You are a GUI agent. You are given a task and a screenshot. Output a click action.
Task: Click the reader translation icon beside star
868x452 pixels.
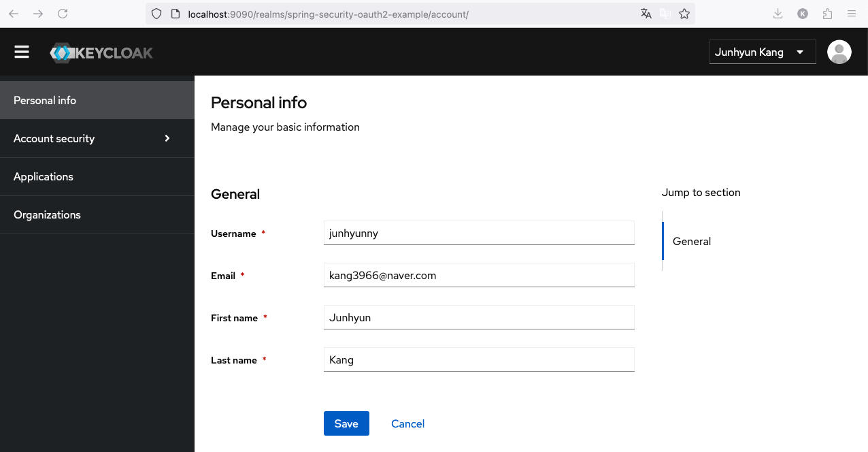pyautogui.click(x=665, y=14)
